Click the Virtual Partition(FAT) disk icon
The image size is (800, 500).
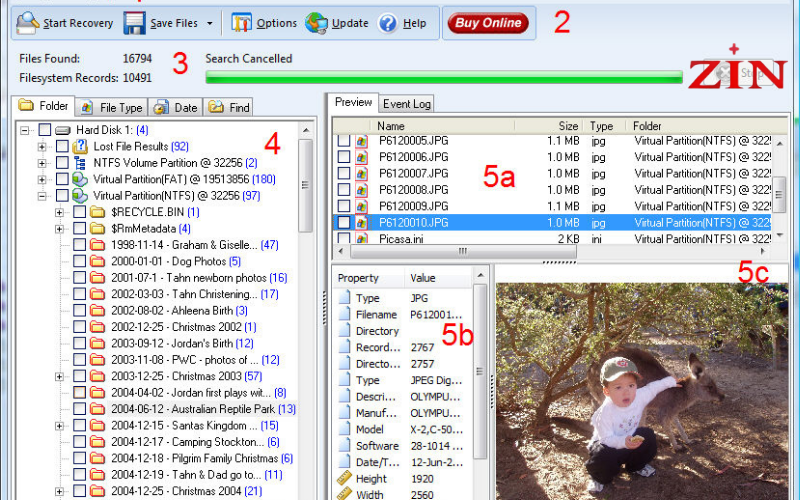[80, 179]
